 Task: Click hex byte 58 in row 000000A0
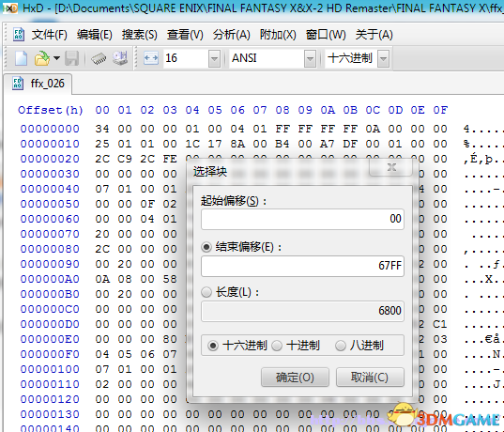click(x=169, y=279)
